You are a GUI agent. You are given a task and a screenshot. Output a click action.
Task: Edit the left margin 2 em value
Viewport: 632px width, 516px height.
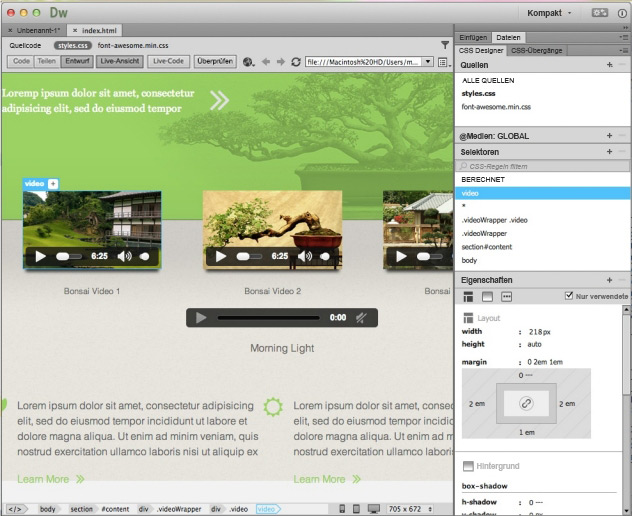(x=476, y=404)
